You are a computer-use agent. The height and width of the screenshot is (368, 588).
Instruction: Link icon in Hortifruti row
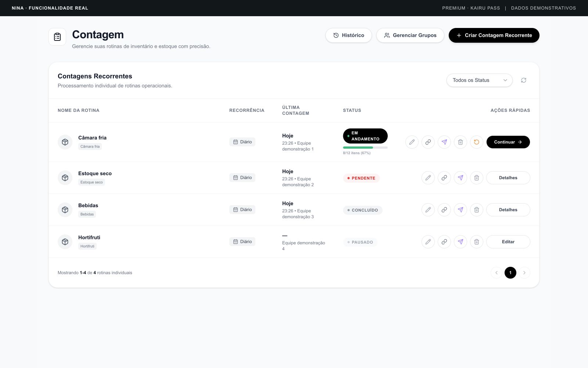(444, 242)
